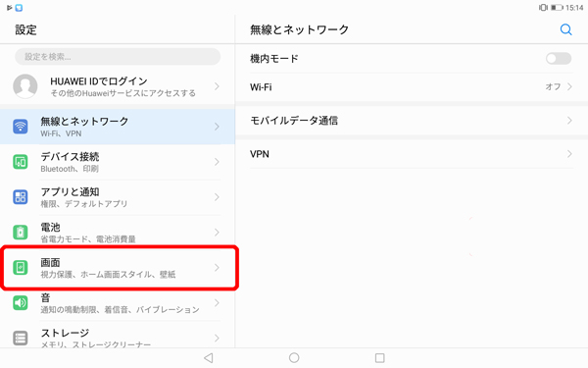Click the Wi-Fi、VPN subtitle
Viewport: 588px width, 368px height.
point(61,133)
